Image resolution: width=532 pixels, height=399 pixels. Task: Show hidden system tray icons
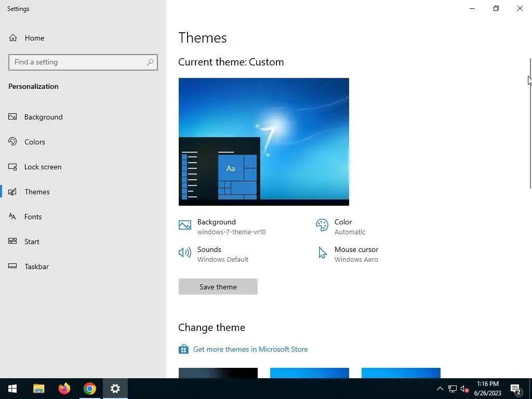click(x=440, y=389)
